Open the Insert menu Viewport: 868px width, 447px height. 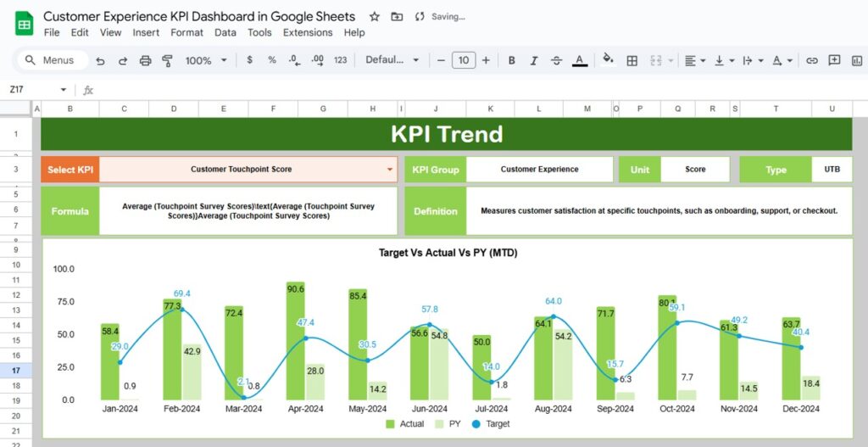tap(146, 33)
